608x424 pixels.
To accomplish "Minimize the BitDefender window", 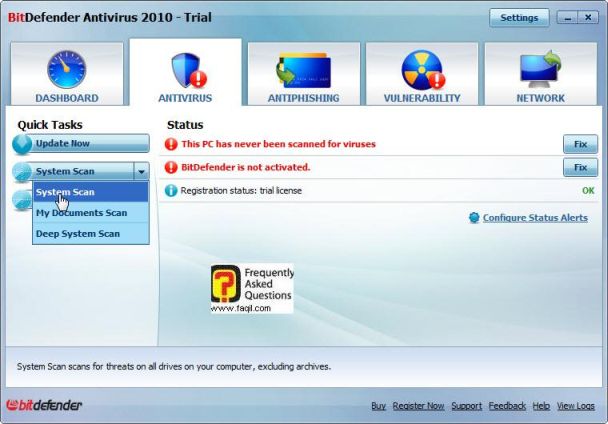I will coord(567,18).
